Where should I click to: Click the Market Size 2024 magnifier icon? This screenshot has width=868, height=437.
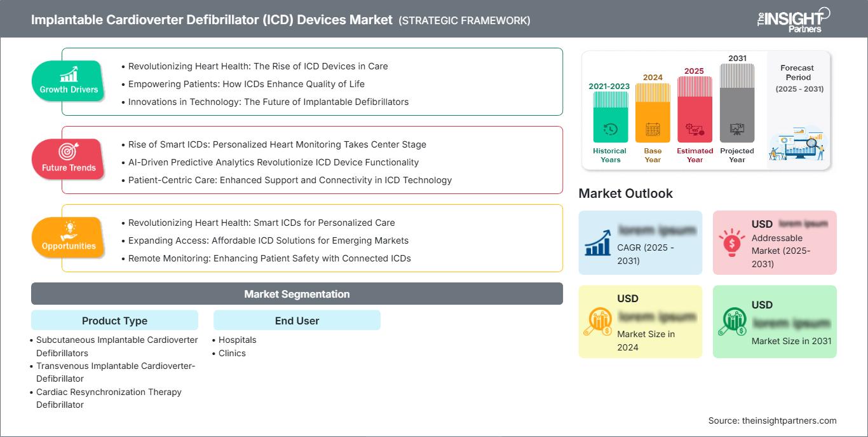(x=599, y=321)
